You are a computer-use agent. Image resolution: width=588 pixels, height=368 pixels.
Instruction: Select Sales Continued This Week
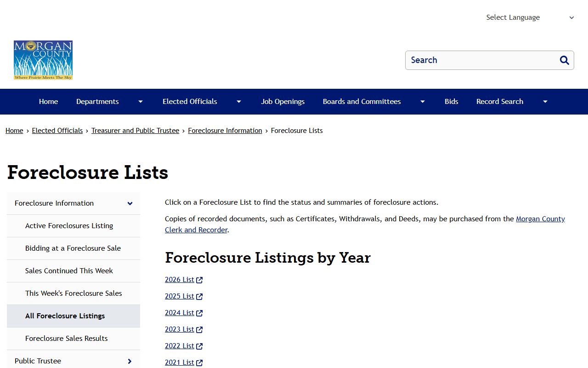73,271
